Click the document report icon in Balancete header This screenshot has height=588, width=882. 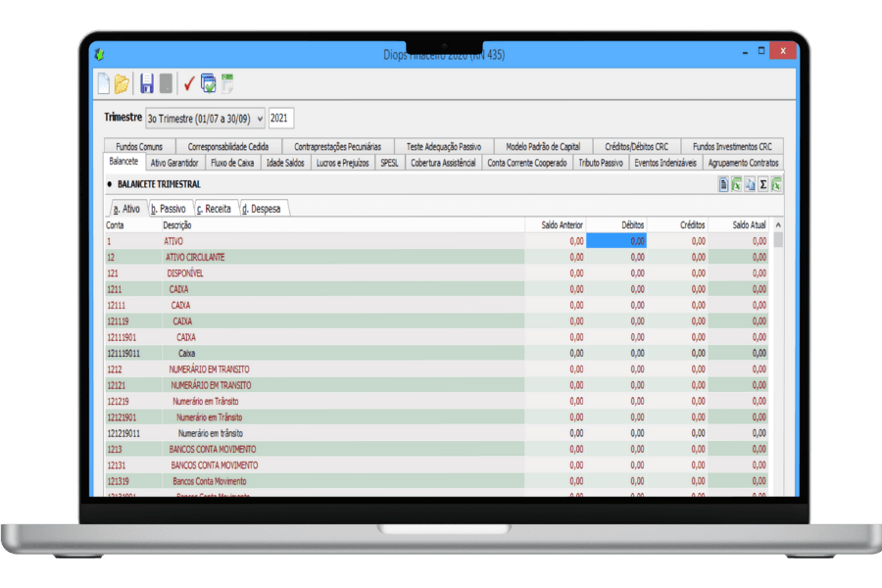click(x=723, y=184)
